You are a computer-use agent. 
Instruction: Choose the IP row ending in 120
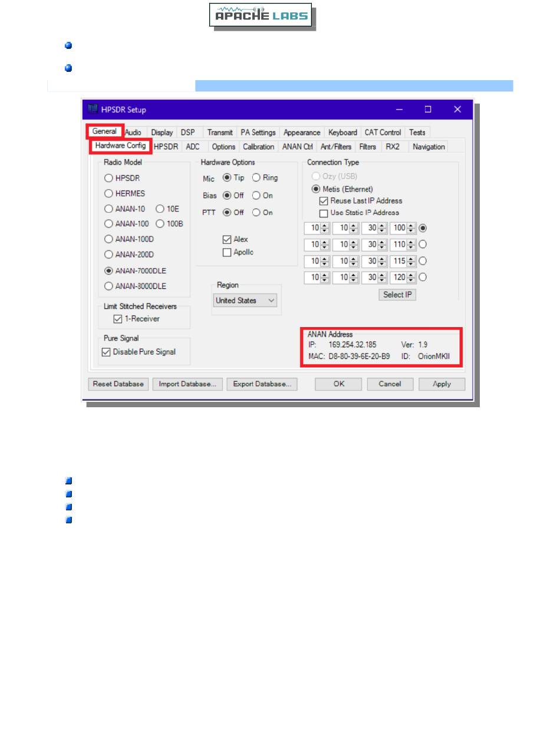click(422, 277)
